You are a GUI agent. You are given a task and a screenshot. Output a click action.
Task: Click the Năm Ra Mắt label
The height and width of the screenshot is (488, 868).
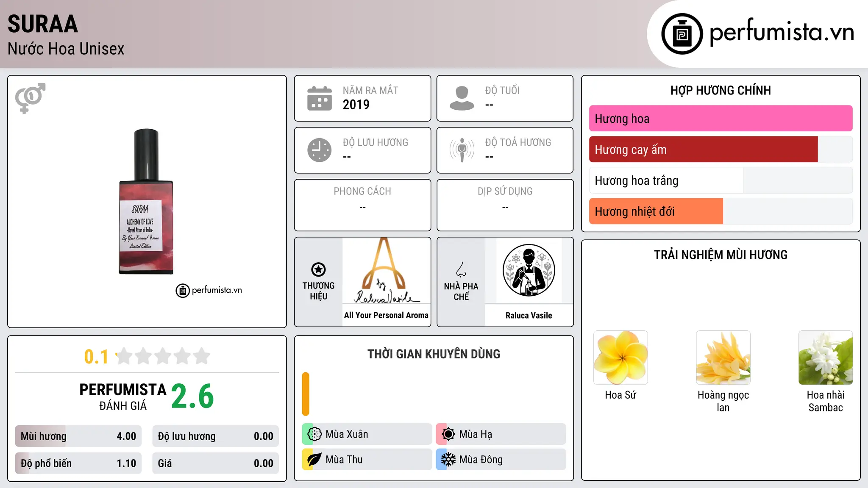coord(370,90)
